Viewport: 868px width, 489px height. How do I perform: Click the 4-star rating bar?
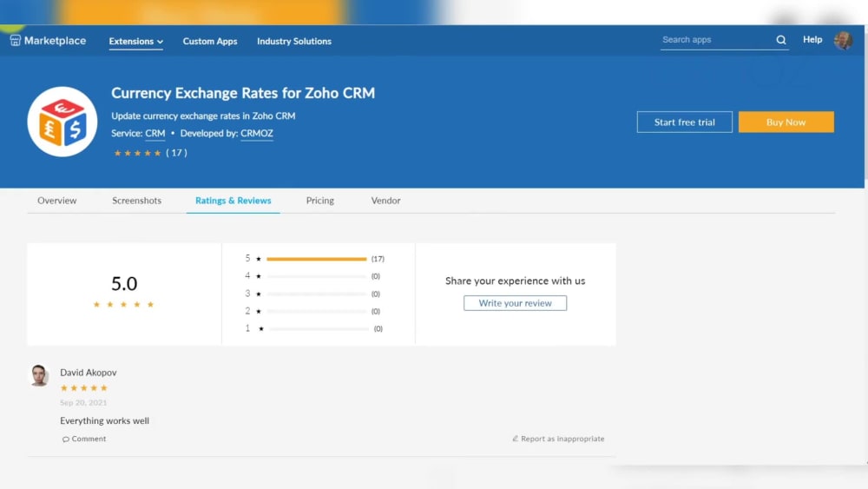(x=317, y=276)
